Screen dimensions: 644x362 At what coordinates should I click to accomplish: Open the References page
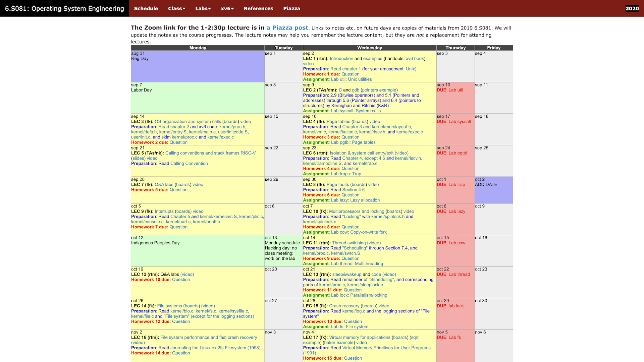tap(258, 8)
